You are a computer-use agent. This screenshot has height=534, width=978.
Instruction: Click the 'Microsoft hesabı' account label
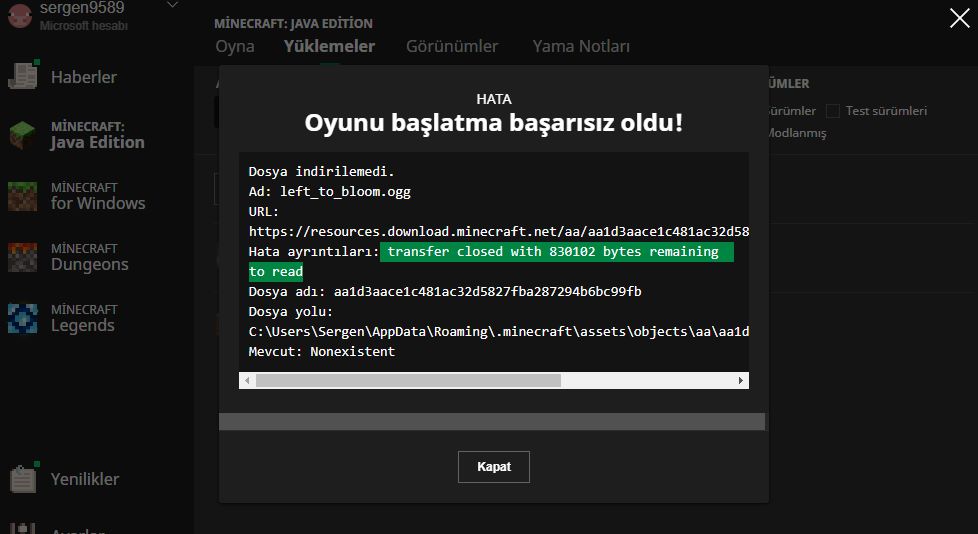(x=84, y=26)
